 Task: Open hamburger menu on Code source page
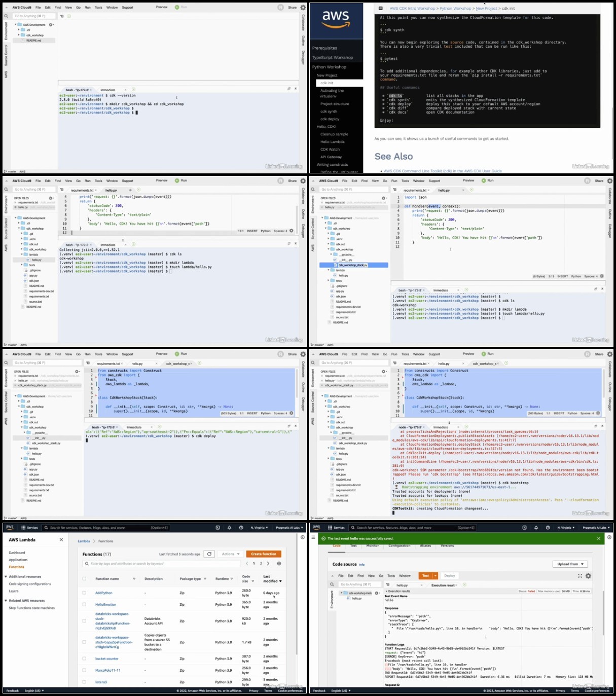tap(313, 537)
